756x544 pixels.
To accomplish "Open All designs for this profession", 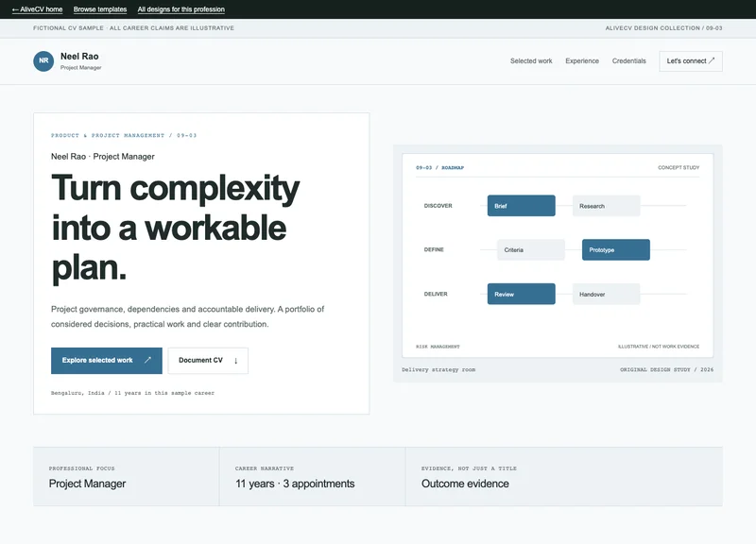I will point(180,9).
